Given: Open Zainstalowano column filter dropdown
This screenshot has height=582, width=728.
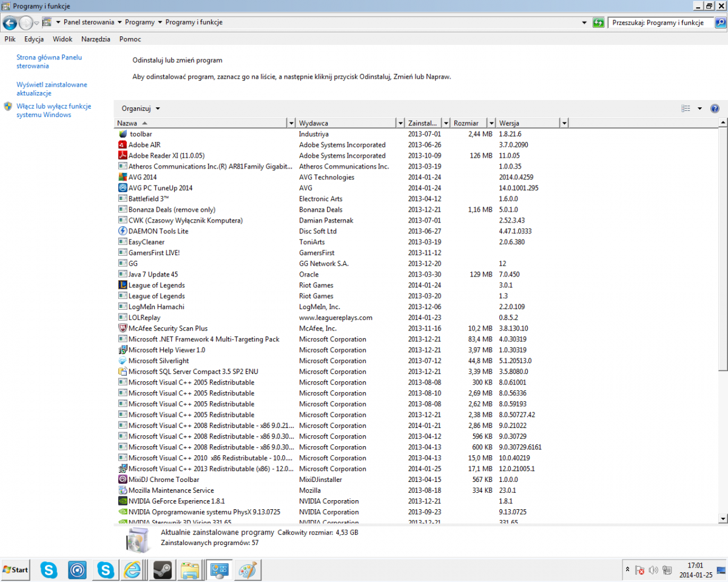Looking at the screenshot, I should 447,123.
